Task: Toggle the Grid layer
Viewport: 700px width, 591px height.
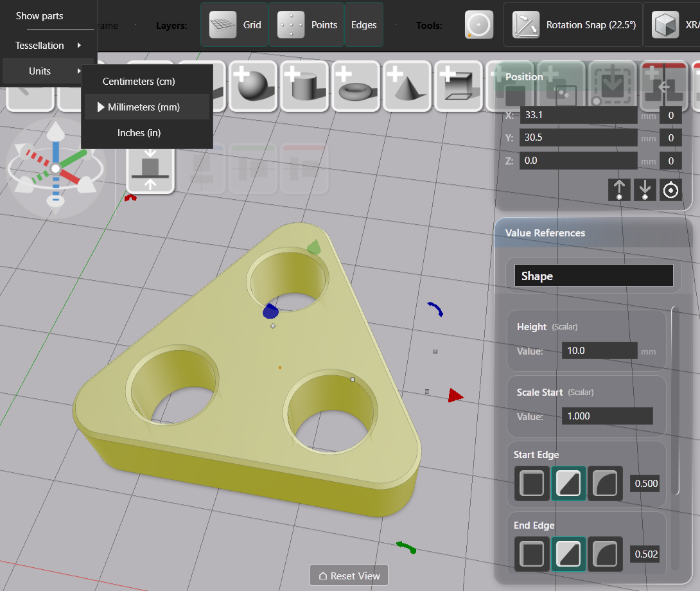Action: [x=234, y=25]
